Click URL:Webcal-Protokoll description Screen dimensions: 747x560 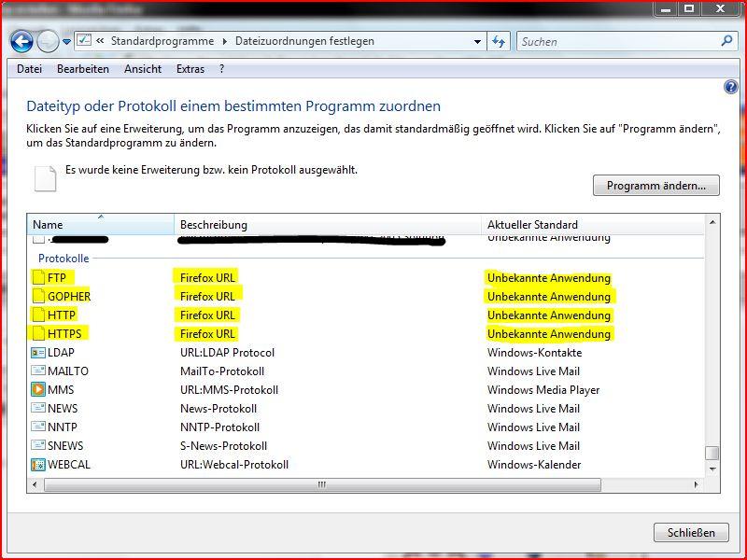coord(234,464)
